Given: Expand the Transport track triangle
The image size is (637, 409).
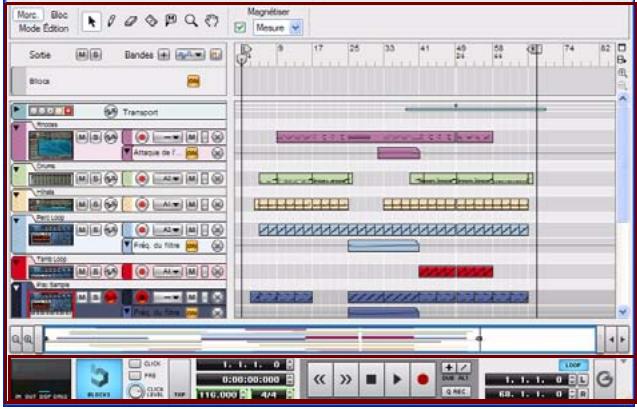Looking at the screenshot, I should [x=17, y=109].
